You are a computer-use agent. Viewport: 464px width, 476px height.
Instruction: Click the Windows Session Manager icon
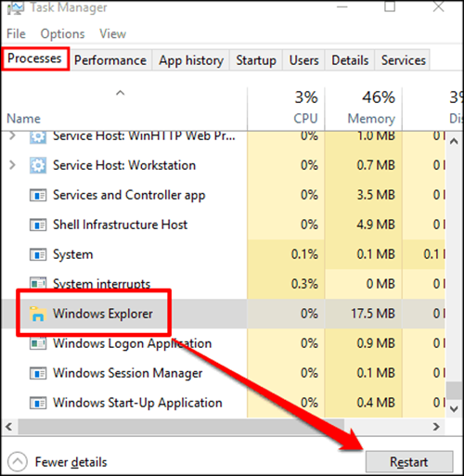point(38,373)
